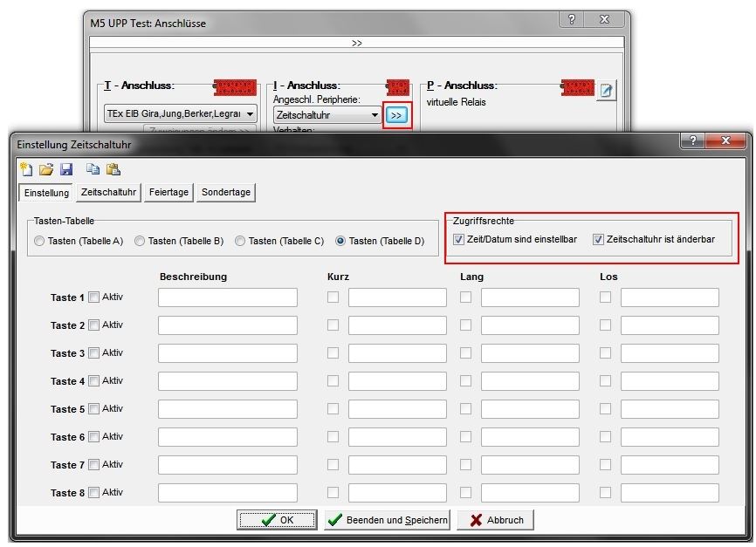Click the Save disk icon
Screen dimensions: 756x547
click(x=66, y=170)
